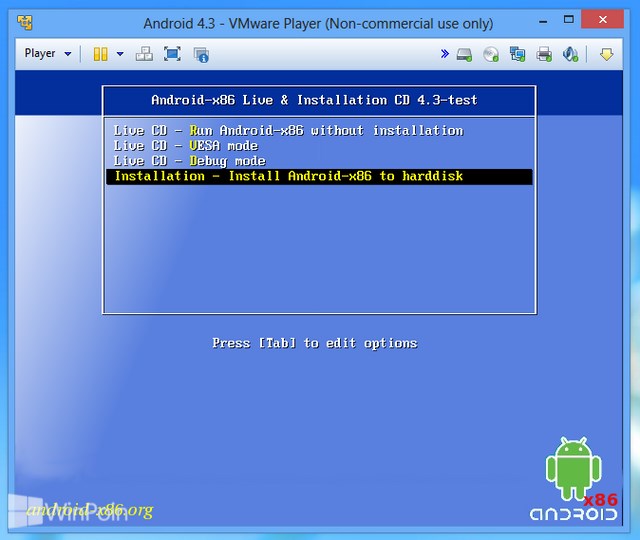Viewport: 640px width, 540px height.
Task: Click the yellow download arrow icon
Action: 606,54
